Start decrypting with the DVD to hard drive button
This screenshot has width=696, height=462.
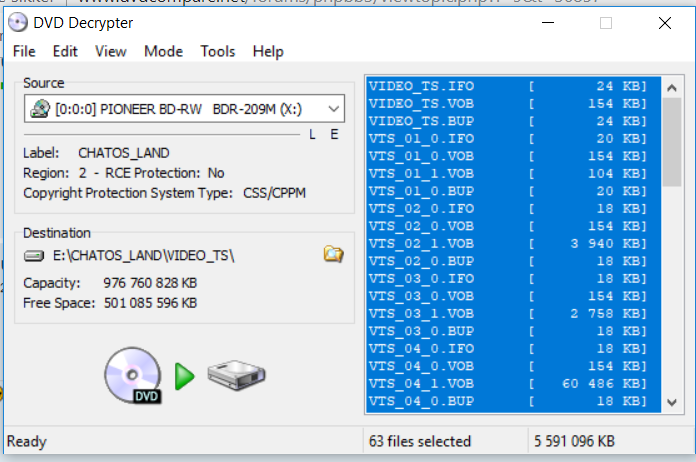pos(185,375)
